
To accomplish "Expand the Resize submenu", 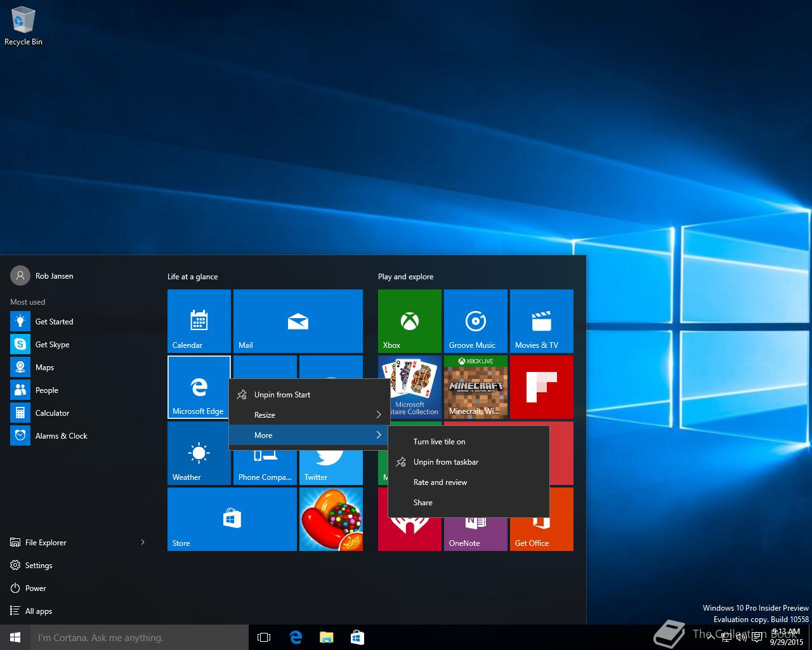I will click(x=310, y=415).
